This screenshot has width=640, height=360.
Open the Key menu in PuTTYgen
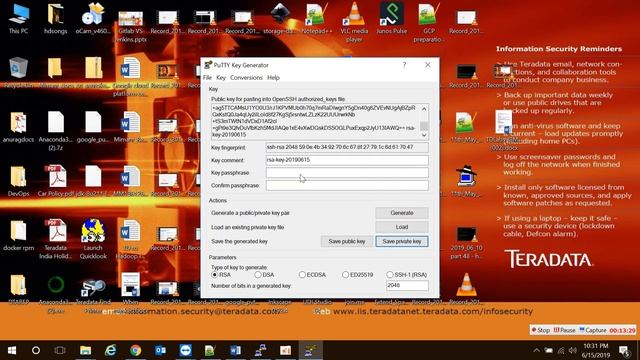pos(221,78)
